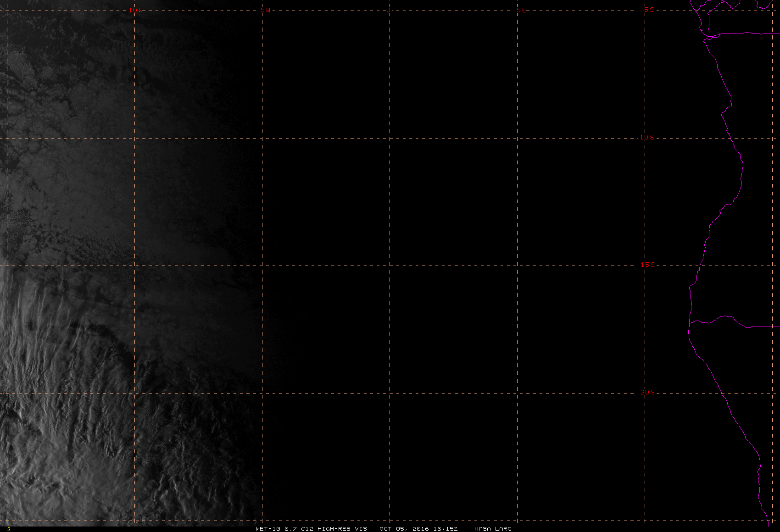Click the "5E" longitude label
Image resolution: width=780 pixels, height=532 pixels.
coord(521,10)
